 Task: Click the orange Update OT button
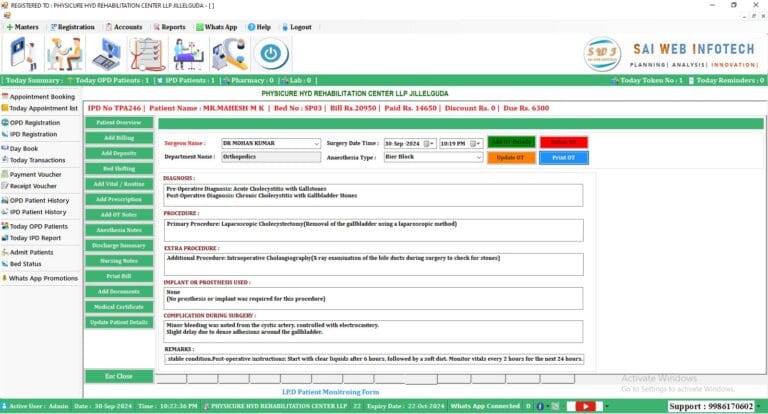tap(511, 157)
